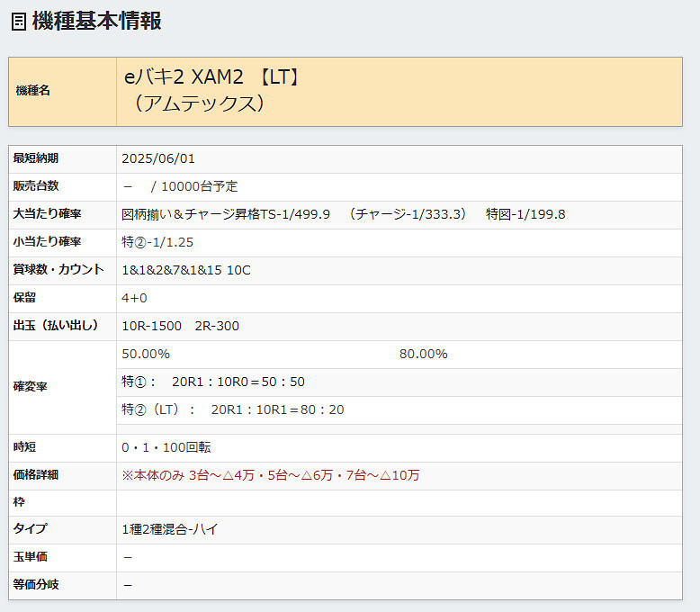The width and height of the screenshot is (700, 612).
Task: Select the 特②-1/1.25 value
Action: (x=157, y=242)
